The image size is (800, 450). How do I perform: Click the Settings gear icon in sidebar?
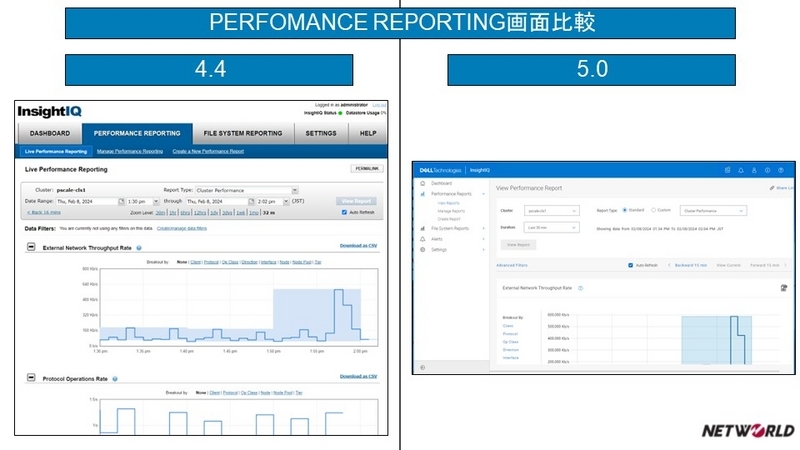tap(422, 250)
